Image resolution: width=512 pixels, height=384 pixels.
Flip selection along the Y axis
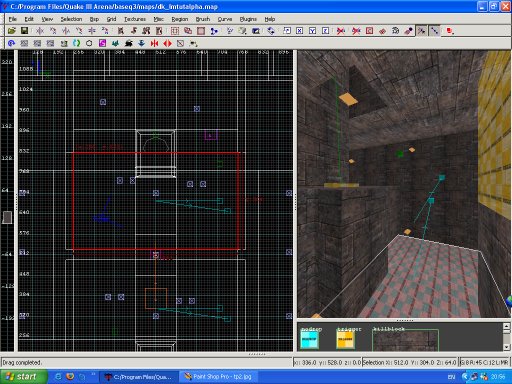click(66, 31)
